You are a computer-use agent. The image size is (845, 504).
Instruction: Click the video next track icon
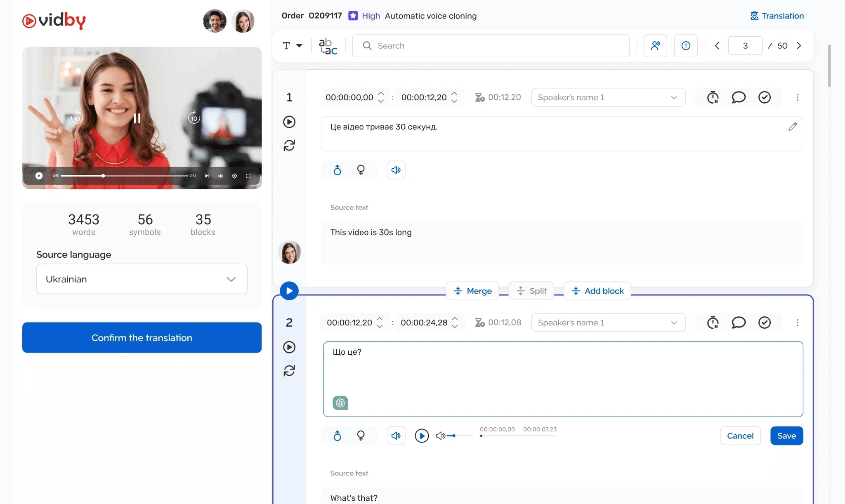[x=207, y=176]
